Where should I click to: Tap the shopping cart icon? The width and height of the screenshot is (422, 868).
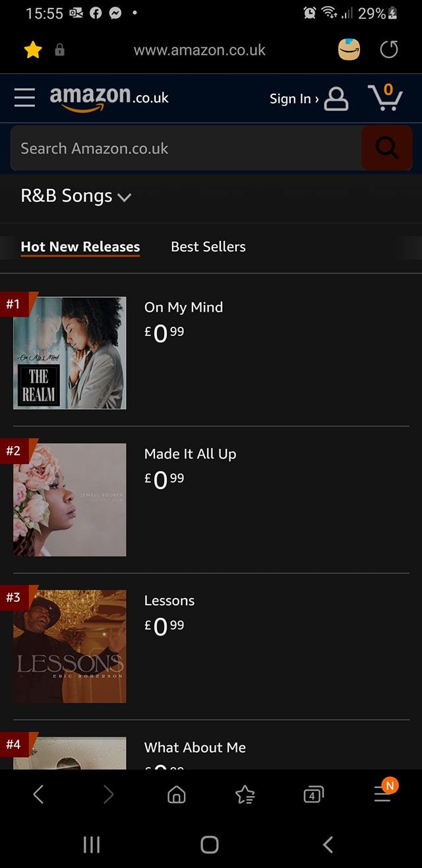point(386,98)
